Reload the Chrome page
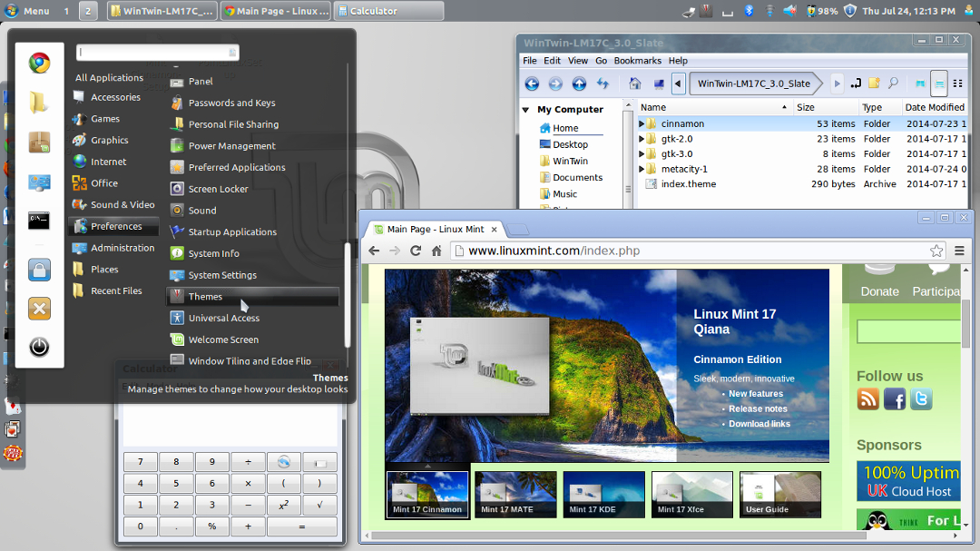 (415, 251)
